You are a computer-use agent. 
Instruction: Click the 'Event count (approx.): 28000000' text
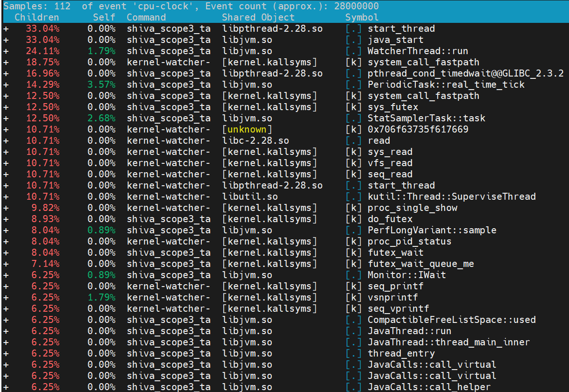coord(292,6)
